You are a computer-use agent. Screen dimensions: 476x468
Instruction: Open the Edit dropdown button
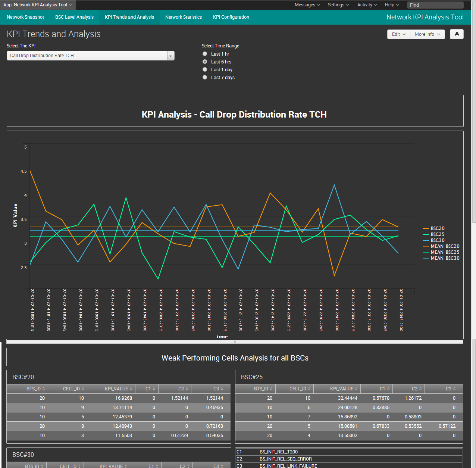[x=399, y=34]
